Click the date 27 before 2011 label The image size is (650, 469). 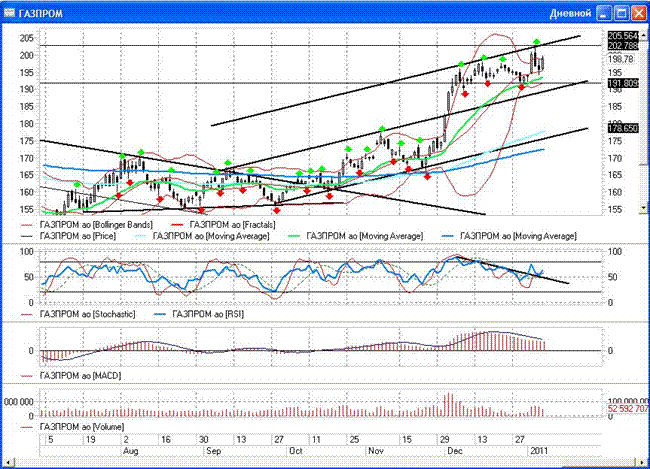pyautogui.click(x=520, y=440)
